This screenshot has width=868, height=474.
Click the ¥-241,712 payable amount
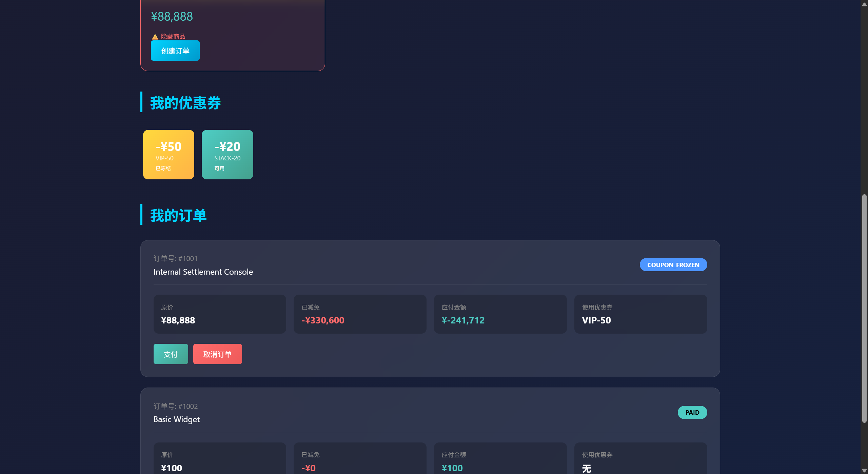point(463,320)
